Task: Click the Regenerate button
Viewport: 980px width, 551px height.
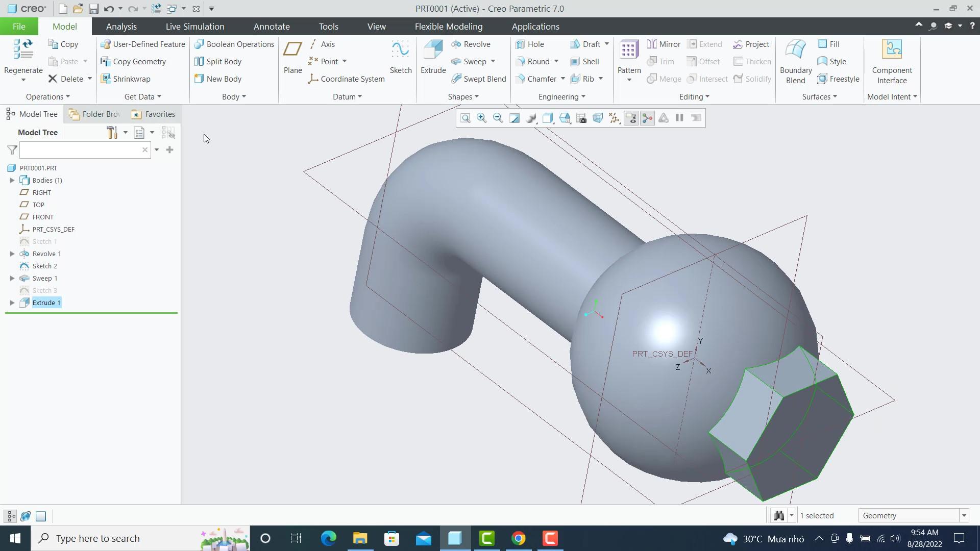Action: pos(22,56)
